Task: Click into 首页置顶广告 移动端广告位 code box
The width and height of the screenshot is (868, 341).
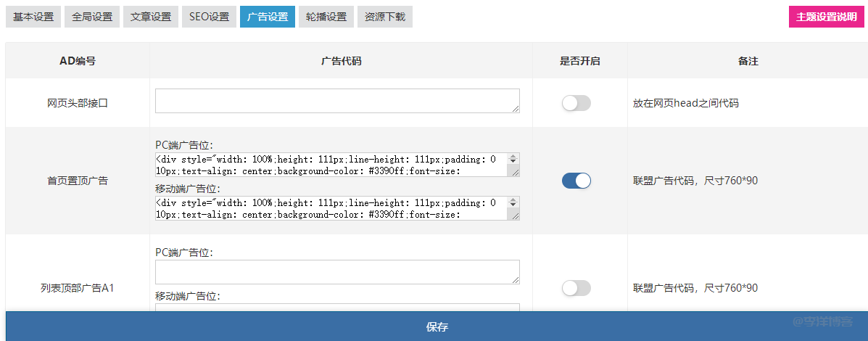Action: (331, 208)
